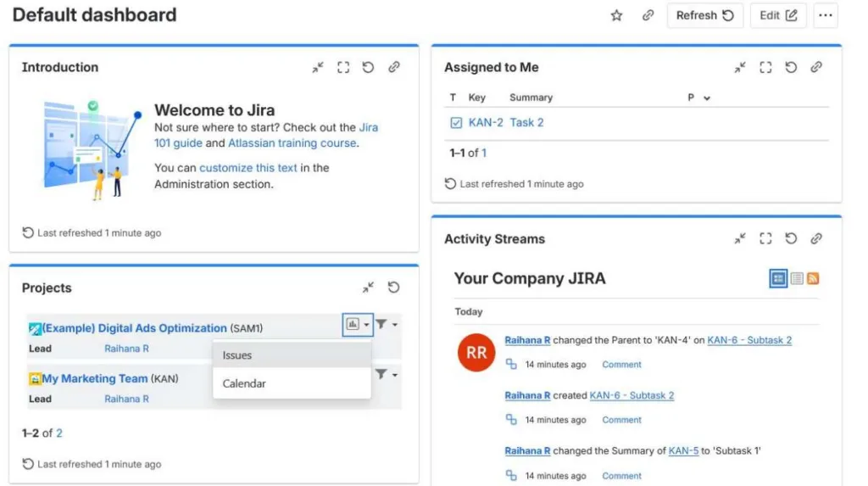Open the more actions ellipsis menu

(826, 15)
